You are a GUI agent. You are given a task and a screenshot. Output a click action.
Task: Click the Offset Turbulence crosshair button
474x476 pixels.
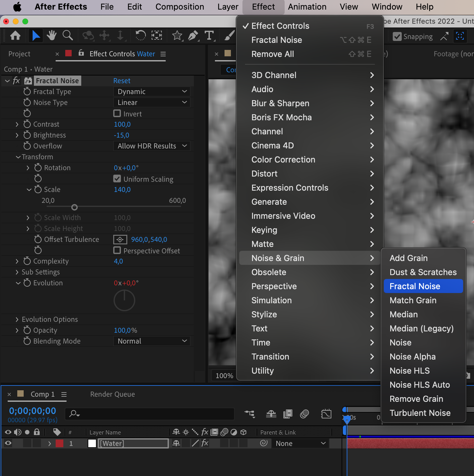tap(120, 240)
